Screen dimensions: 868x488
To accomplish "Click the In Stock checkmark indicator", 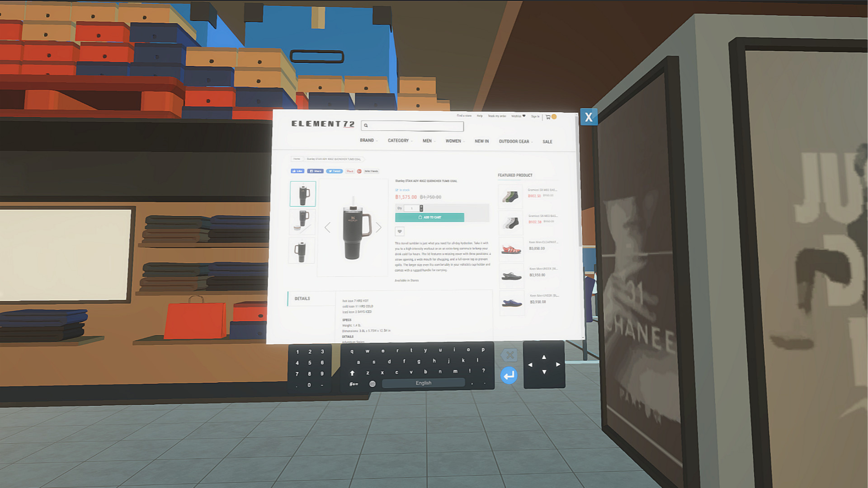I will pyautogui.click(x=396, y=190).
